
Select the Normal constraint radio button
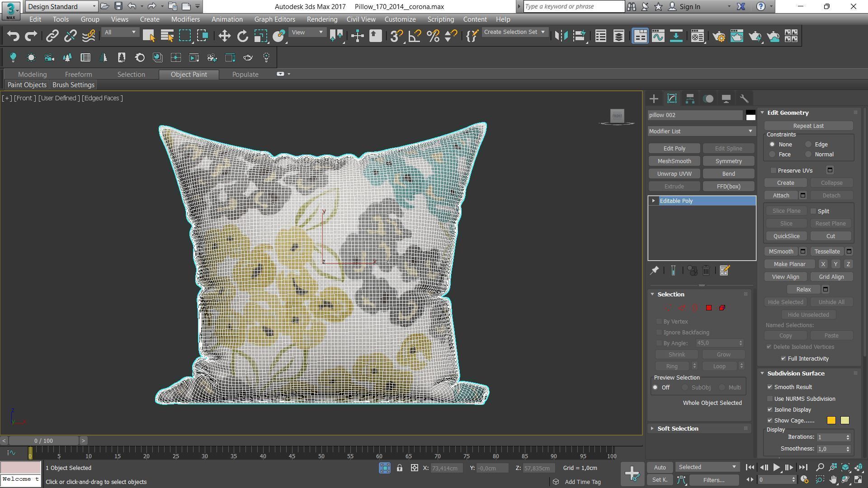pyautogui.click(x=808, y=155)
